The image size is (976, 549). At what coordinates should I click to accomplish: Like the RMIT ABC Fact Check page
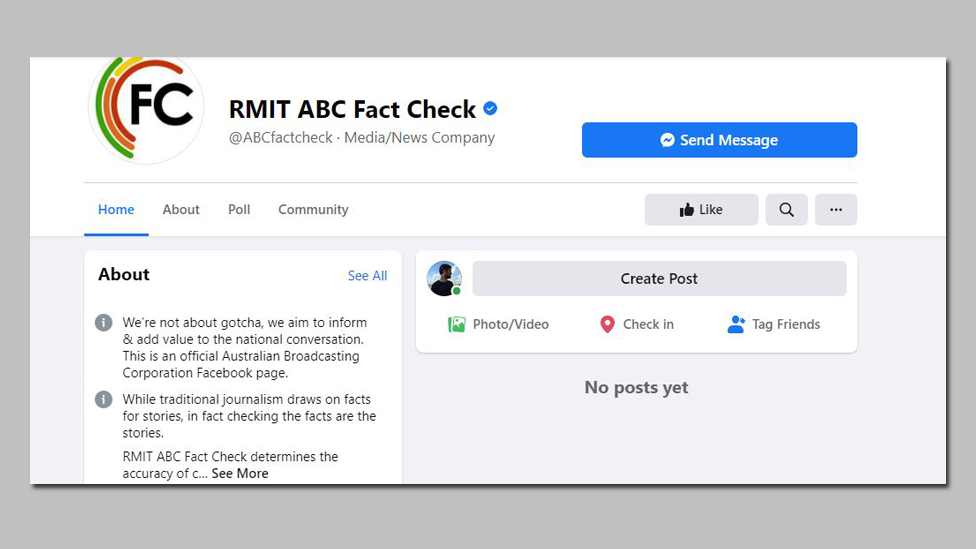point(702,210)
